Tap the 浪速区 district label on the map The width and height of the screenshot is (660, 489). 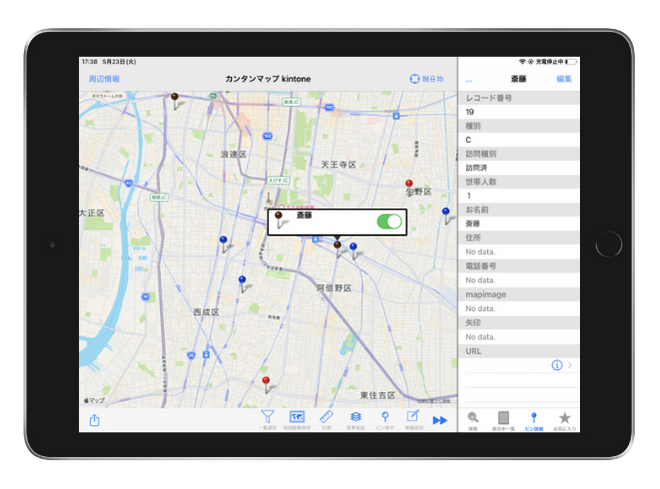coord(234,154)
